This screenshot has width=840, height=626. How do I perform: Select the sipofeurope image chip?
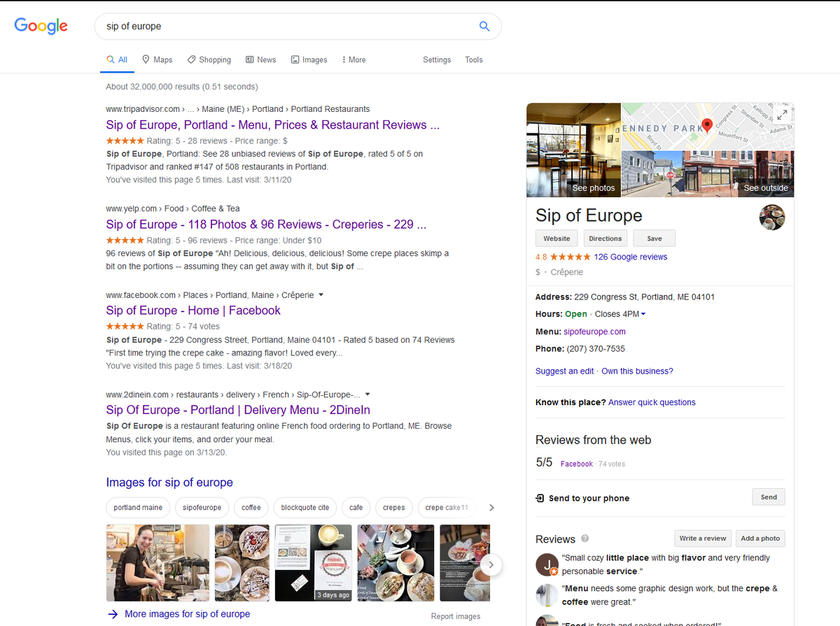[x=202, y=507]
